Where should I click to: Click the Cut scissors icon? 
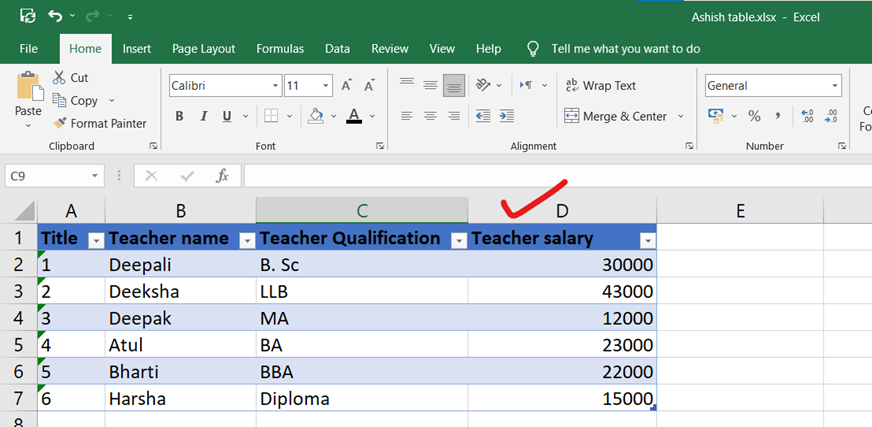click(x=58, y=78)
